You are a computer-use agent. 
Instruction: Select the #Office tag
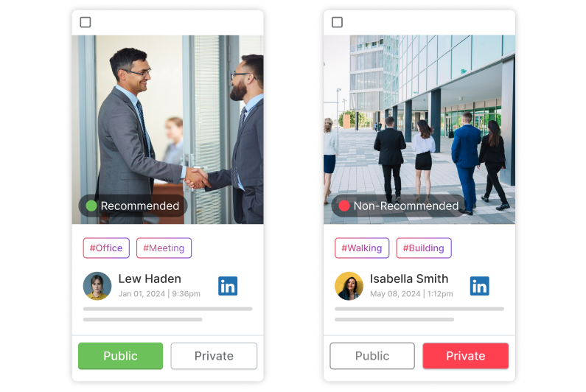[106, 248]
